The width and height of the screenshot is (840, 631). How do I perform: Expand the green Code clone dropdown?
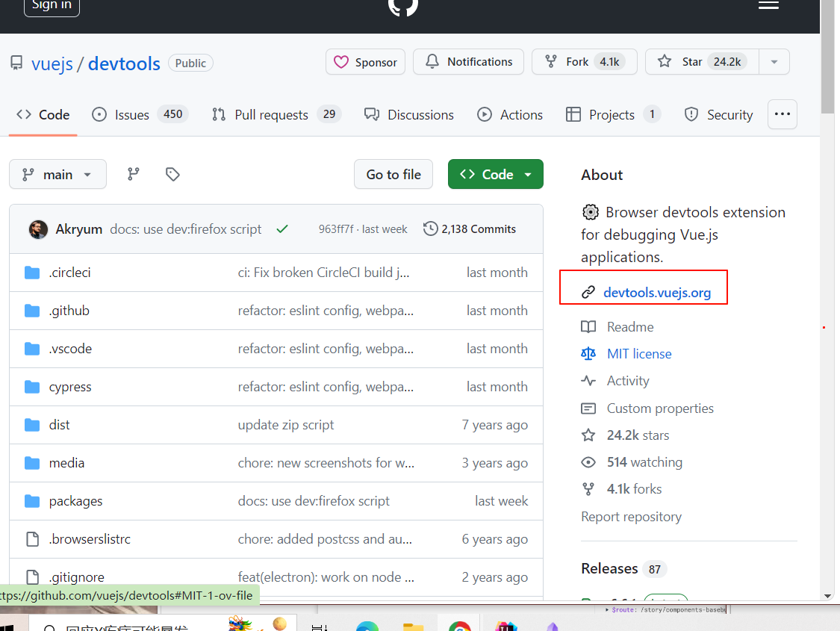point(496,174)
